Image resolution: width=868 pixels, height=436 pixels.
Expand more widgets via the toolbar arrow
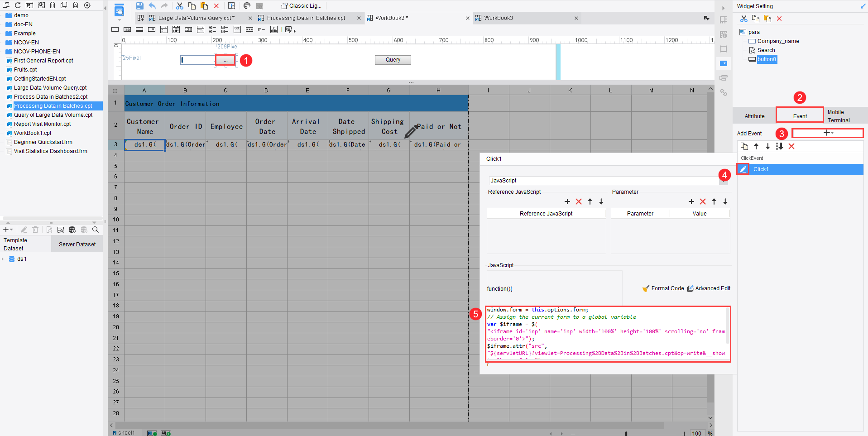[294, 30]
